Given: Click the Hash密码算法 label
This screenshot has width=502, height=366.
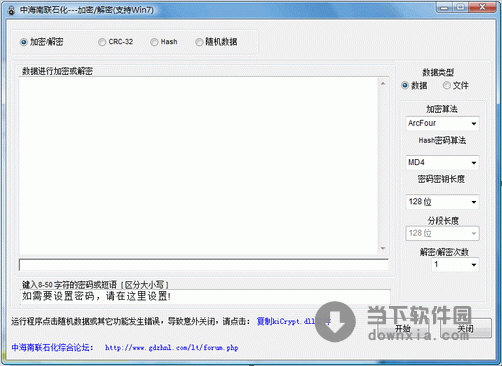Looking at the screenshot, I should pyautogui.click(x=442, y=140).
